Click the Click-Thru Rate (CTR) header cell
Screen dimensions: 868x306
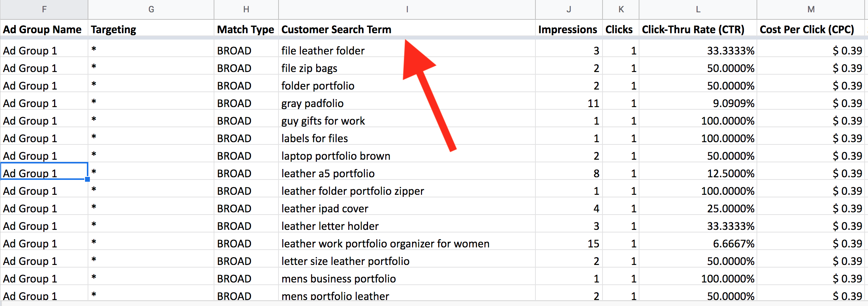(x=698, y=29)
